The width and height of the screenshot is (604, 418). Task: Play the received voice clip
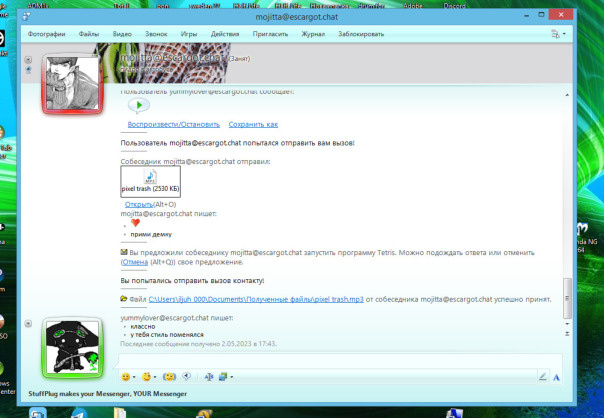139,105
